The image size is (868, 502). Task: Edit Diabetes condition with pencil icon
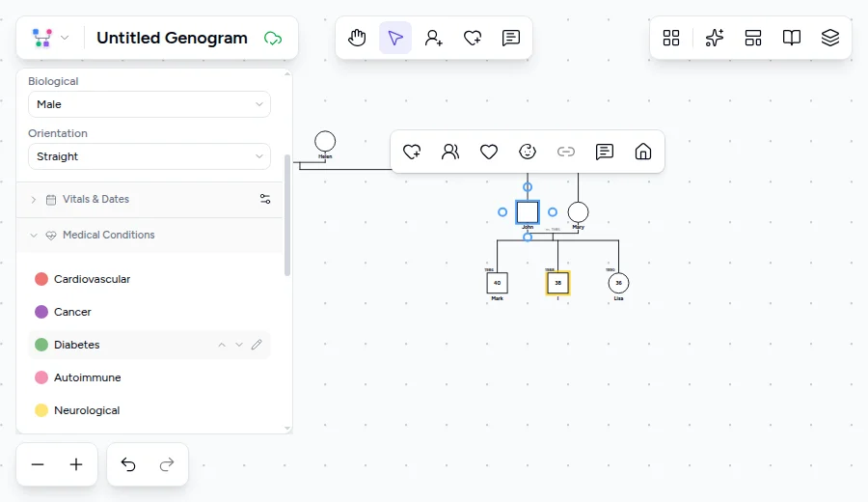257,345
